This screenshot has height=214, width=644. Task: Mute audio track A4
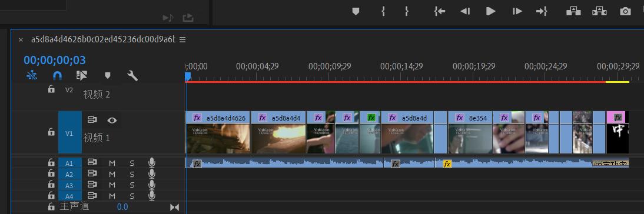[112, 196]
